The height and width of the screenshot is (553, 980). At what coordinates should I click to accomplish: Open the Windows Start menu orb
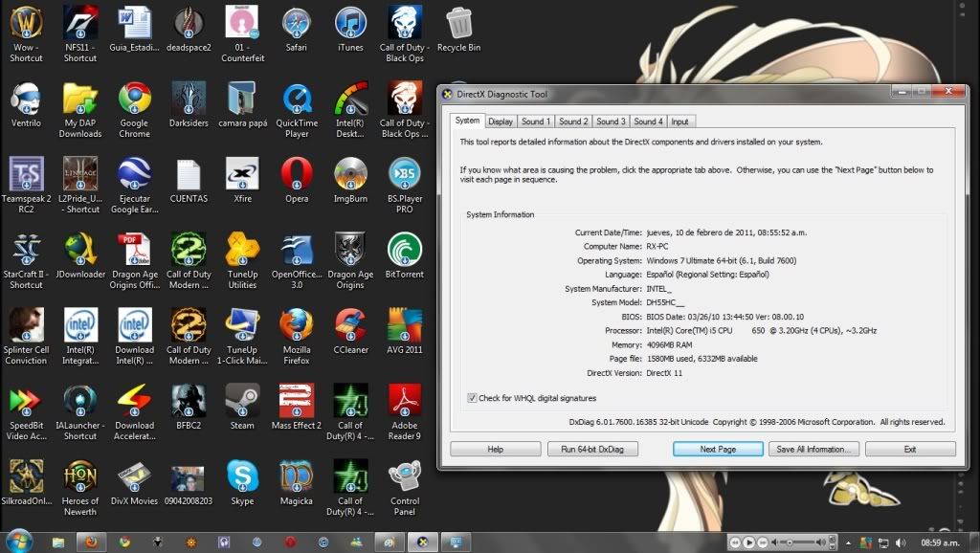click(19, 542)
